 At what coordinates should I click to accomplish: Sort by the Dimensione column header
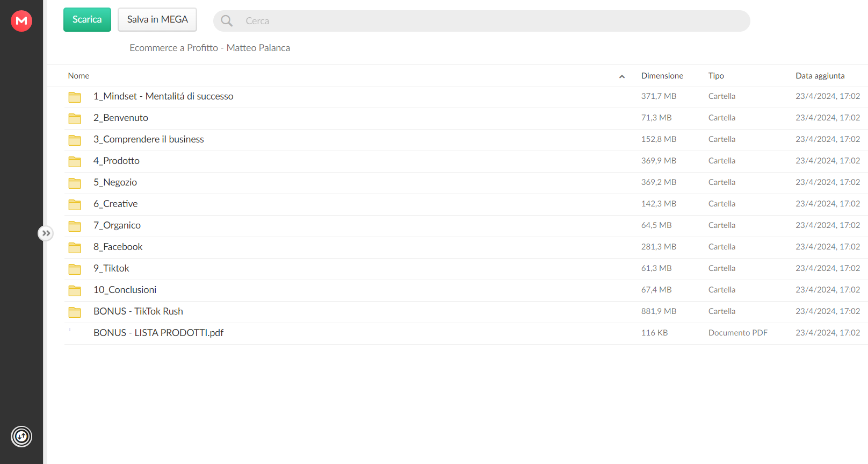662,76
